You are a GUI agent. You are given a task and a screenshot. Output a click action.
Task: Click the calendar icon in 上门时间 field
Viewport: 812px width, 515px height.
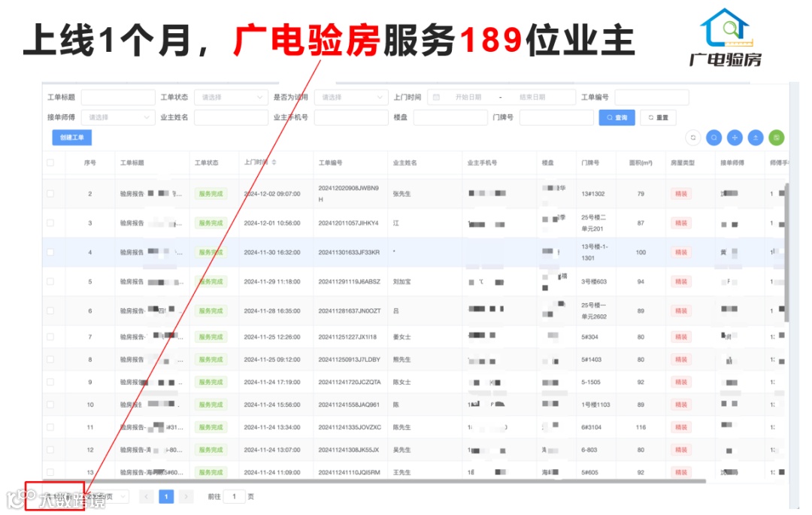[436, 97]
